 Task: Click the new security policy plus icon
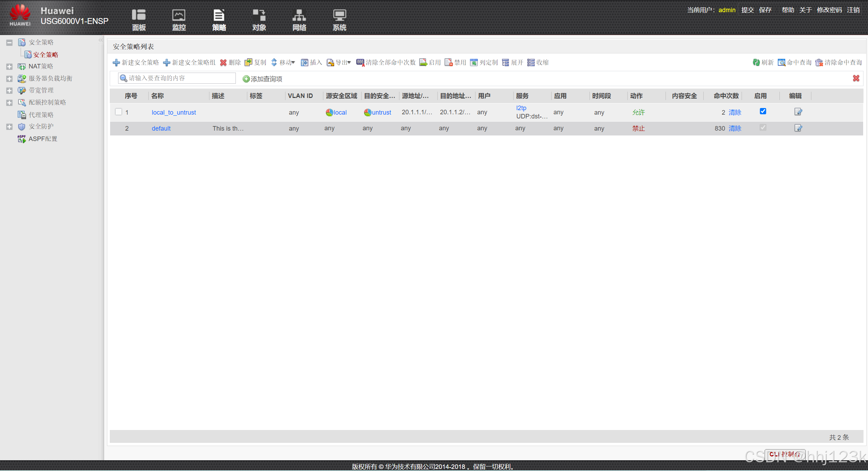pos(116,63)
